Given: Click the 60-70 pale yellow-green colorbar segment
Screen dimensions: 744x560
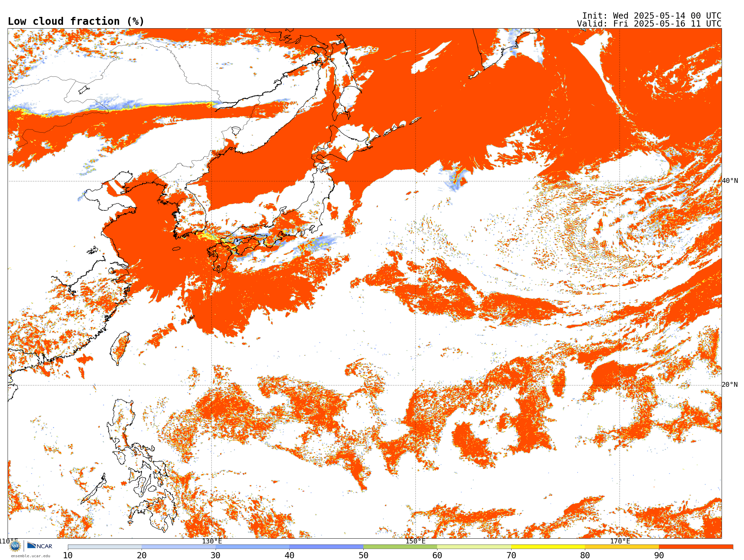Looking at the screenshot, I should (x=474, y=547).
